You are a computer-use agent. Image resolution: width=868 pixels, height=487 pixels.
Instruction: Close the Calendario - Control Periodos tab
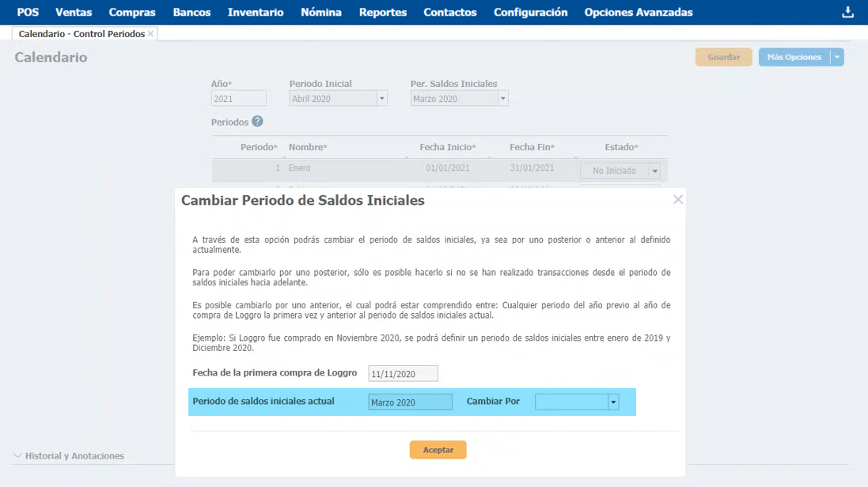tap(150, 34)
